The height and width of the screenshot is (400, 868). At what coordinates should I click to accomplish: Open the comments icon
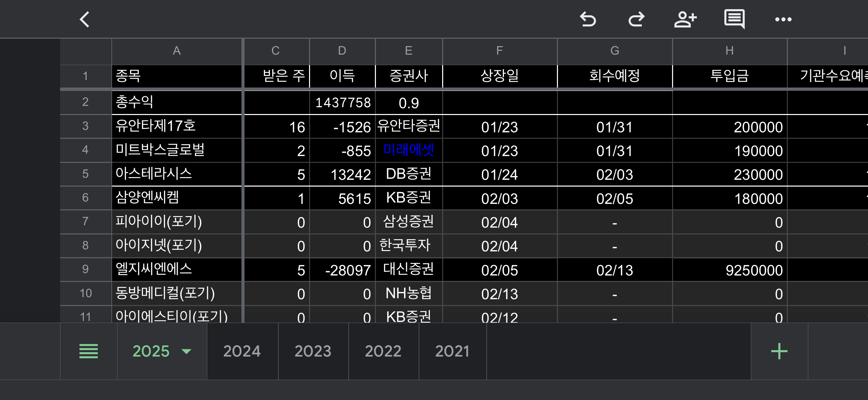pyautogui.click(x=734, y=19)
